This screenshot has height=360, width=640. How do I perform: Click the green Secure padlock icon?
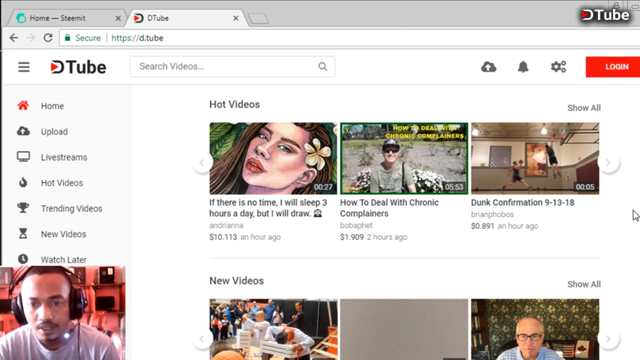coord(67,38)
